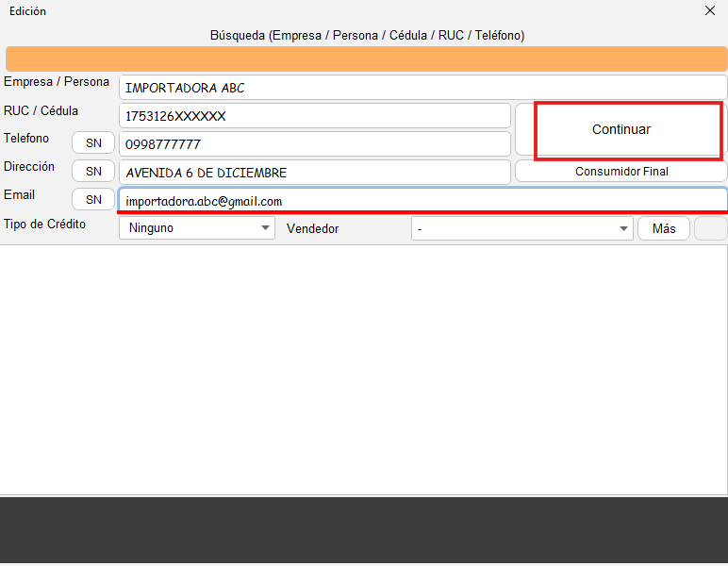The width and height of the screenshot is (728, 566).
Task: Choose the Consumidor Final button
Action: pyautogui.click(x=620, y=172)
